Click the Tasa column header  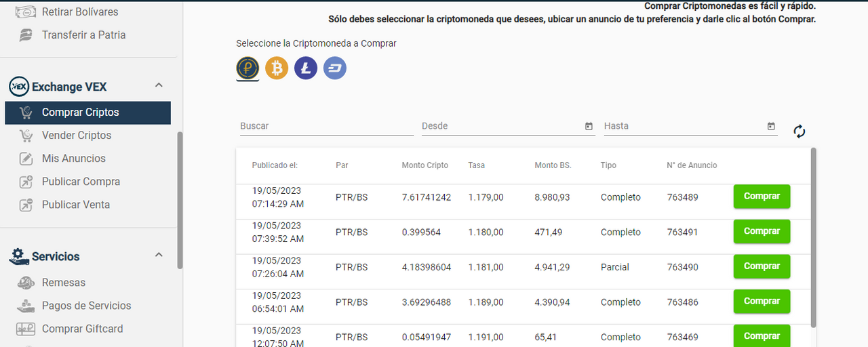click(x=476, y=165)
